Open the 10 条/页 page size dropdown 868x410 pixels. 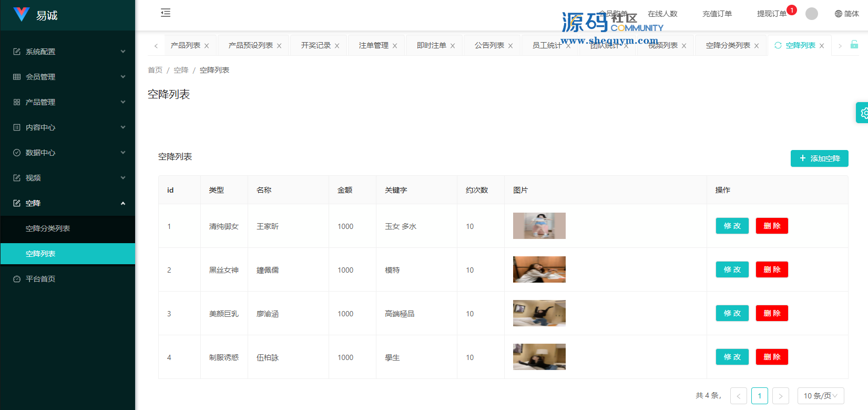tap(820, 396)
